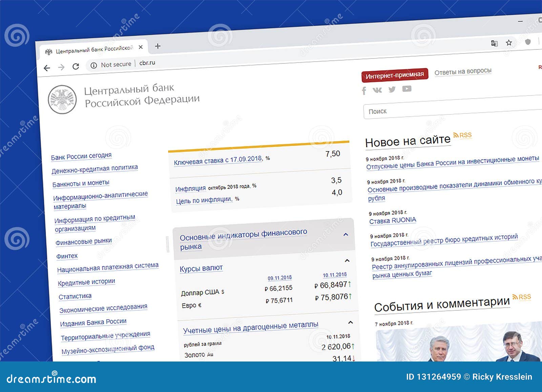Open the Новое на сайте heading link
Screen dimensions: 542x392
[408, 141]
